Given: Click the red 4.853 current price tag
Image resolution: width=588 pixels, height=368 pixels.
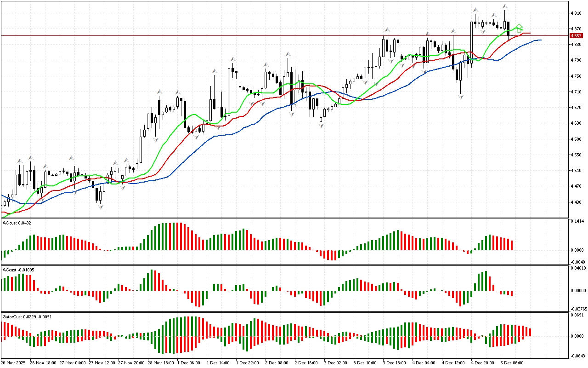Looking at the screenshot, I should pos(576,35).
